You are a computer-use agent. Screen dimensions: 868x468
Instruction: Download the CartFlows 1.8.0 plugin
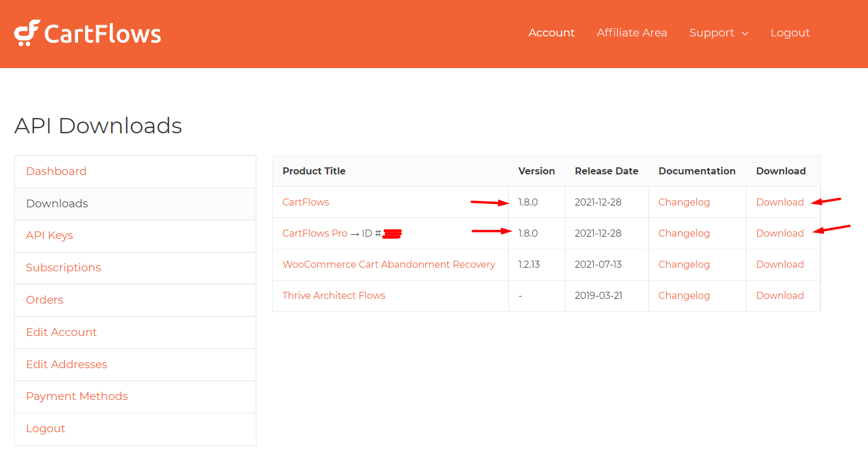click(x=779, y=202)
